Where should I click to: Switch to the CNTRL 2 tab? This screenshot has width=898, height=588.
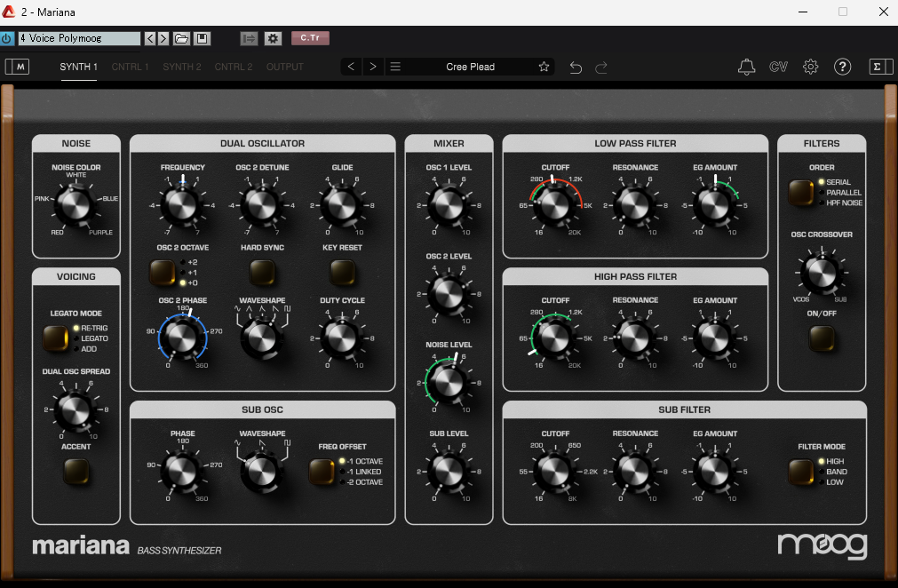(233, 67)
